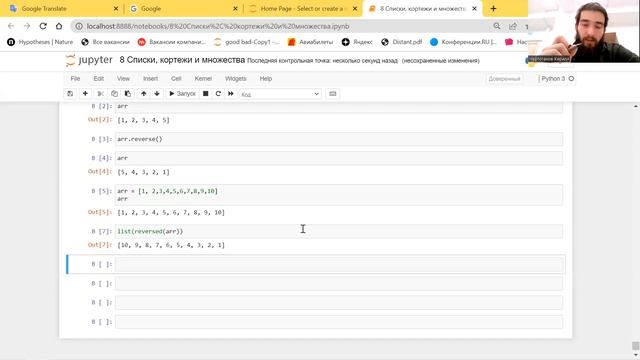
Task: Click the Jupyter logo
Action: [x=89, y=60]
